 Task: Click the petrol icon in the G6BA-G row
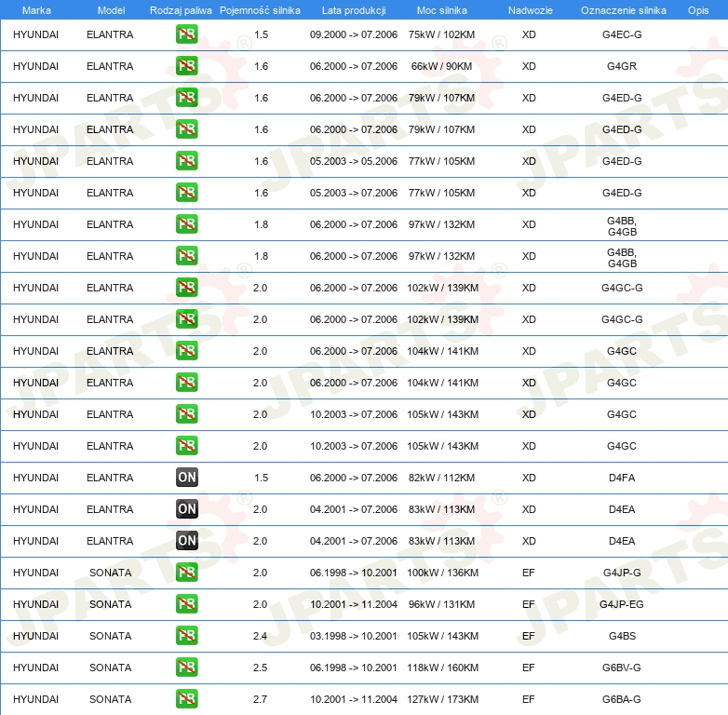[186, 699]
